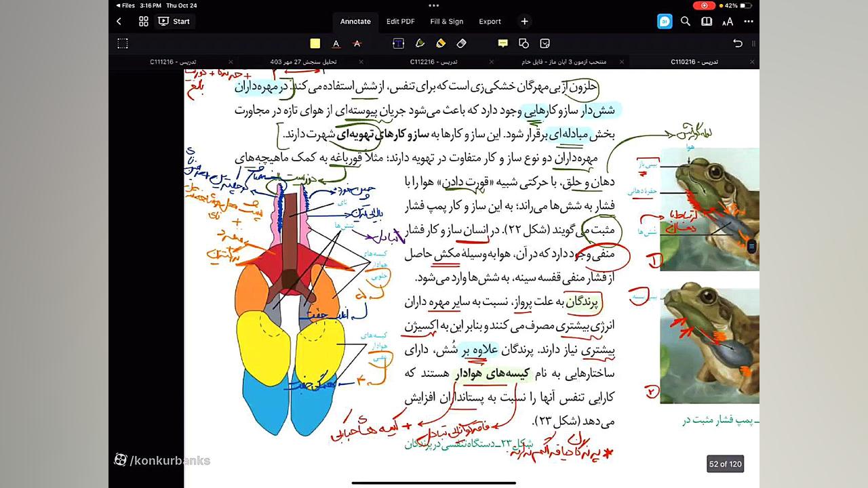Switch to the Annotate tab
Image resolution: width=868 pixels, height=488 pixels.
coord(355,22)
